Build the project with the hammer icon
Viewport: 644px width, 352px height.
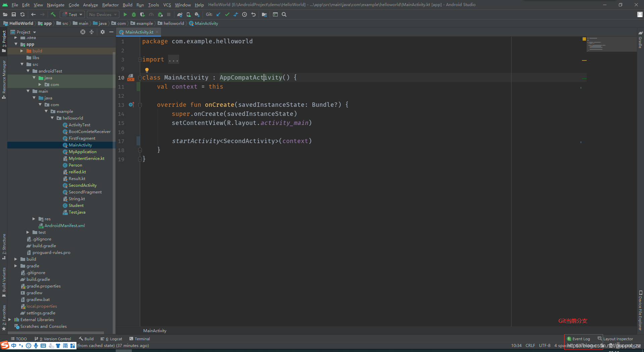pyautogui.click(x=53, y=14)
